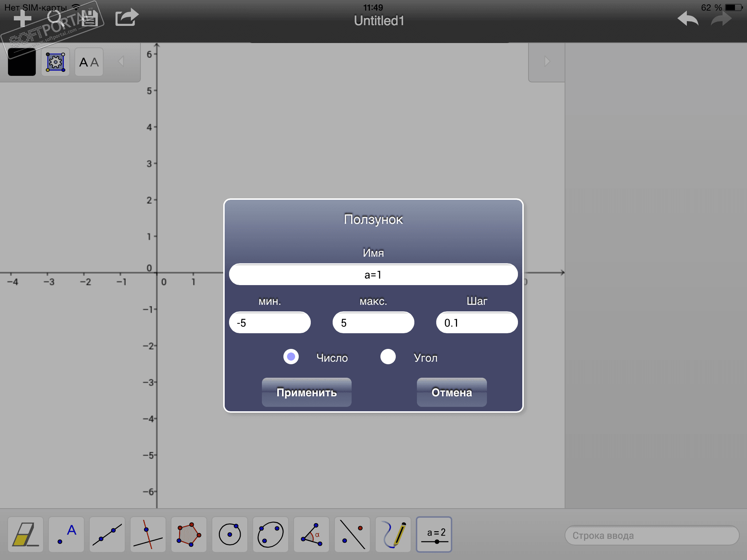
Task: Select the Circle with center tool
Action: [x=230, y=534]
